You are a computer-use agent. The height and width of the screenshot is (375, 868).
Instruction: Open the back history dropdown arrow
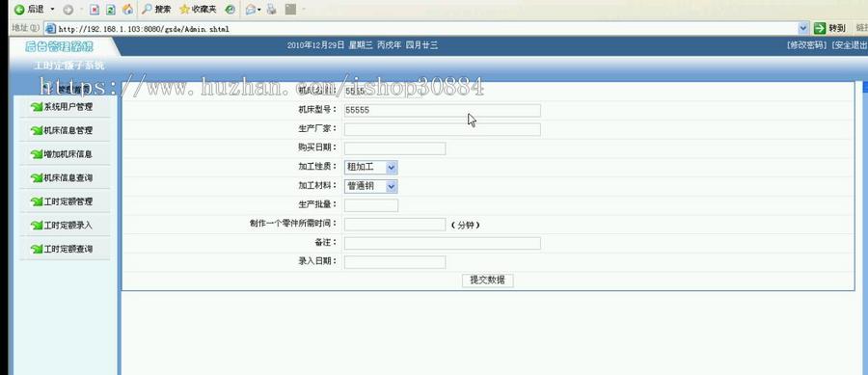(x=53, y=10)
